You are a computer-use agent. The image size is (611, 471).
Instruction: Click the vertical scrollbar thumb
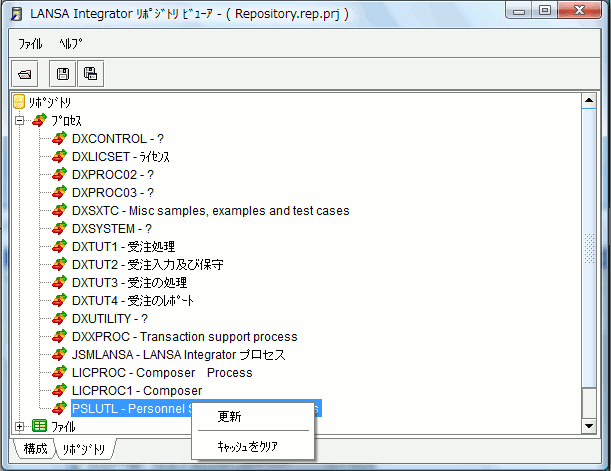pyautogui.click(x=589, y=248)
